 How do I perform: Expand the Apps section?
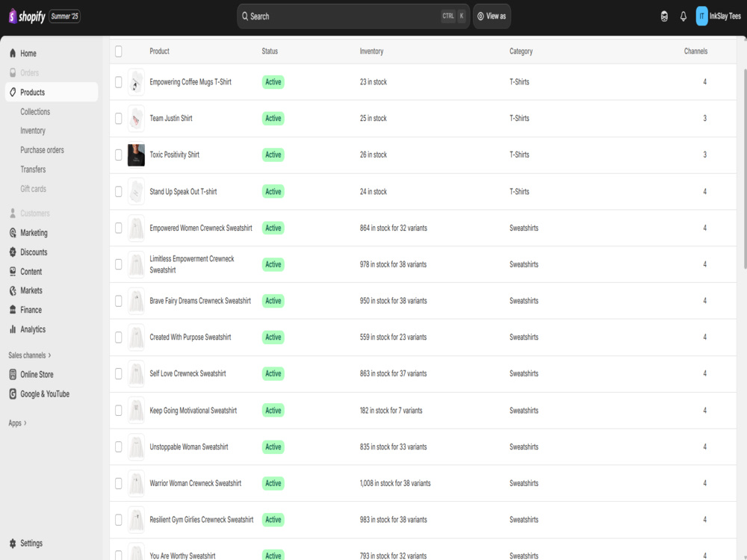[x=18, y=423]
